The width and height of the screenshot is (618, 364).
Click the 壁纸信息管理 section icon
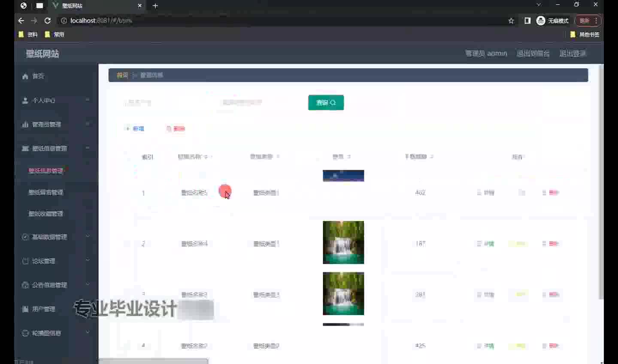pos(25,149)
